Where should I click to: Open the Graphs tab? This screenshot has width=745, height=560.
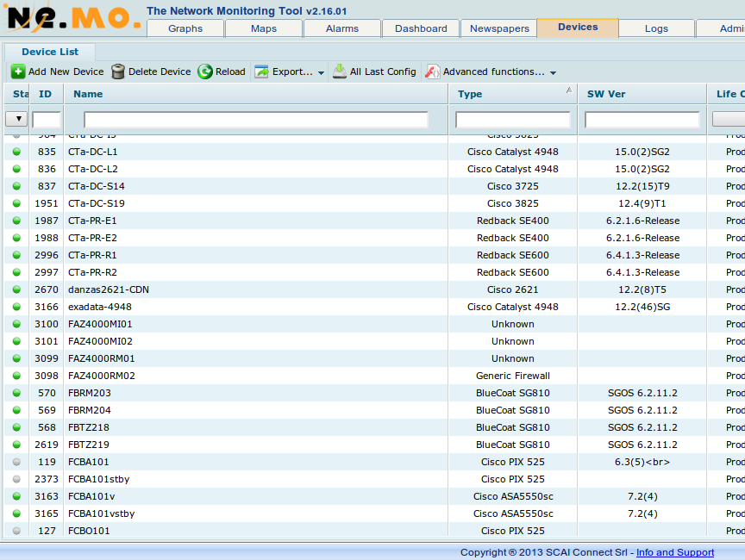tap(185, 28)
